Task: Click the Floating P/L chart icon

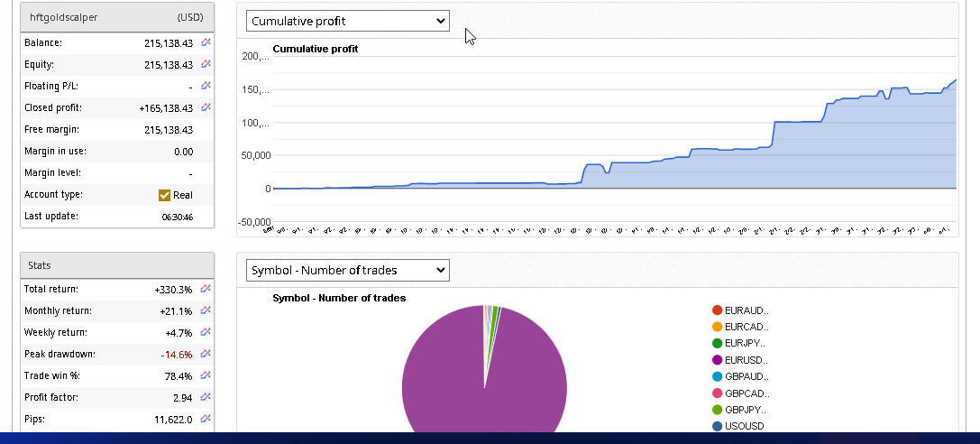Action: pos(206,86)
